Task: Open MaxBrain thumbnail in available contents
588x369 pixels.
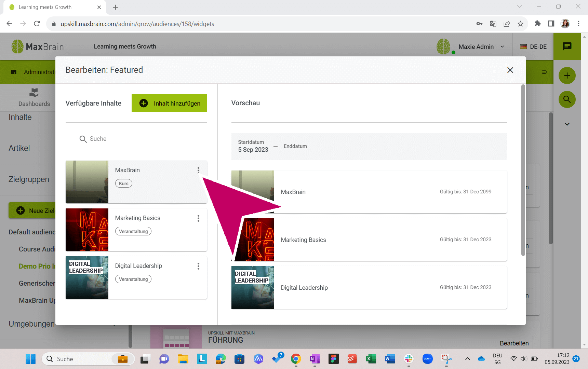Action: (x=87, y=182)
